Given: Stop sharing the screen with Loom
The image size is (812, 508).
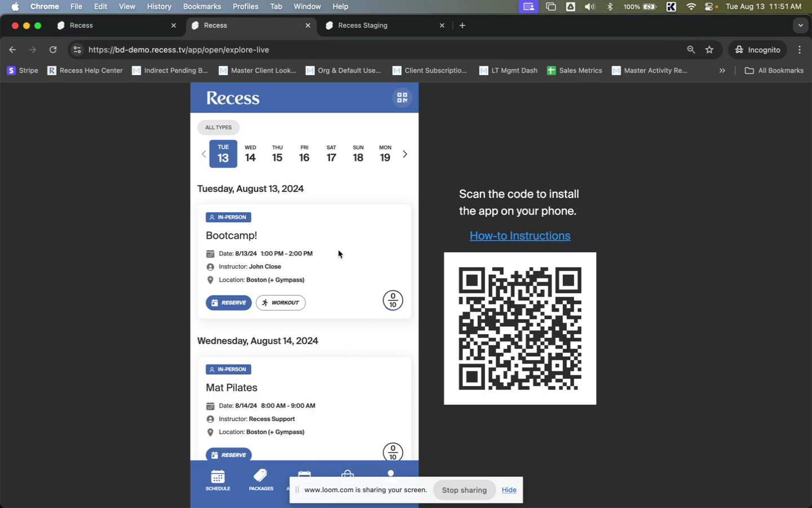Looking at the screenshot, I should point(464,490).
